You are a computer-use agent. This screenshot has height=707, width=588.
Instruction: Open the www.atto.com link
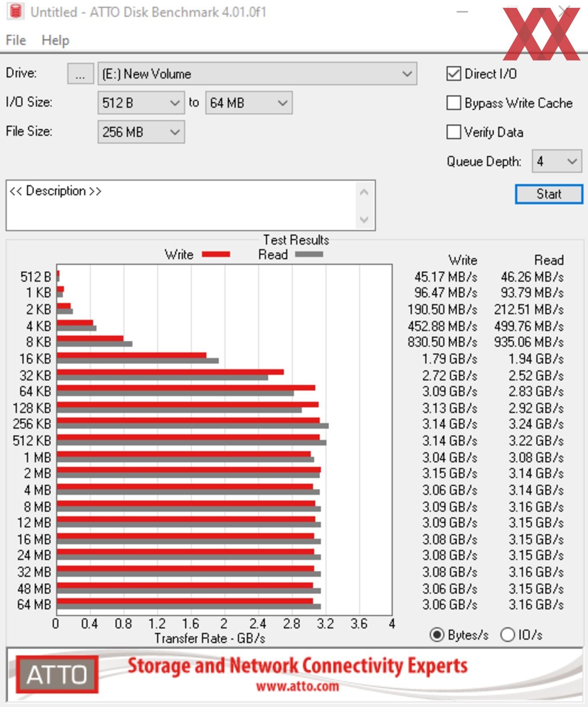tap(297, 686)
